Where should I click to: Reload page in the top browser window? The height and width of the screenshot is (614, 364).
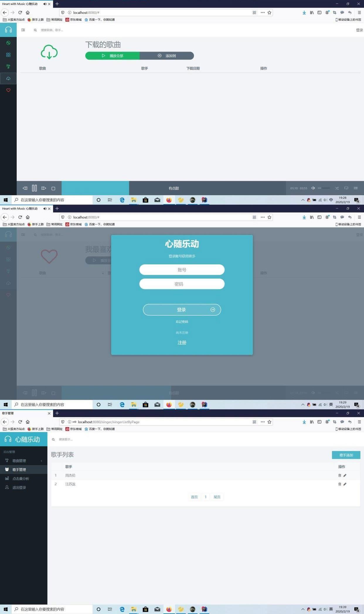click(x=20, y=12)
